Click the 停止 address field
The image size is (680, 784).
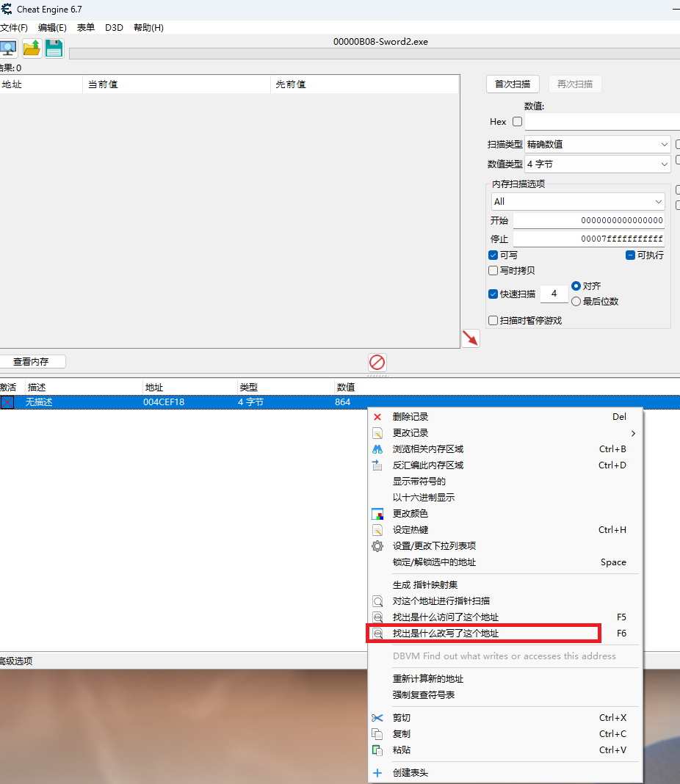pyautogui.click(x=589, y=239)
